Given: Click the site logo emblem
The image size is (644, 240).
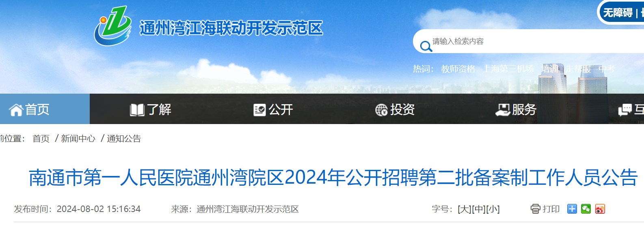Looking at the screenshot, I should [x=113, y=26].
